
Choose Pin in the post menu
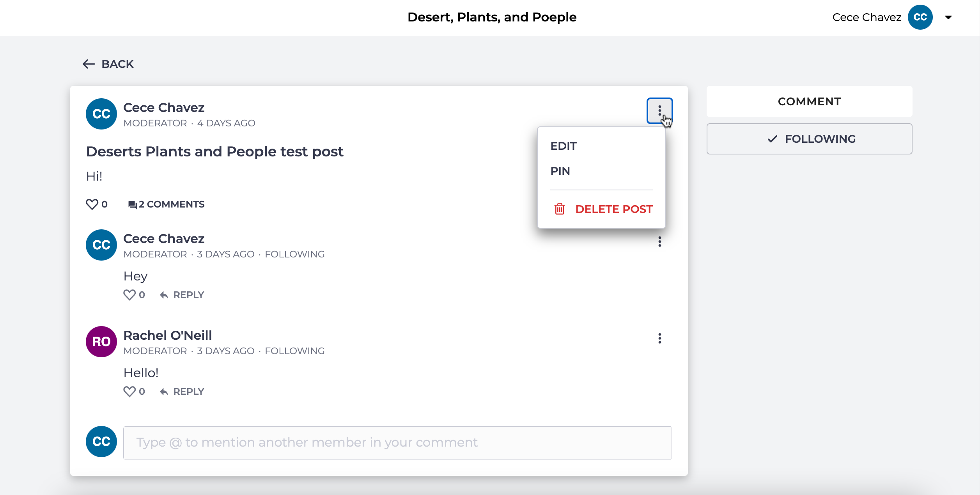tap(560, 171)
